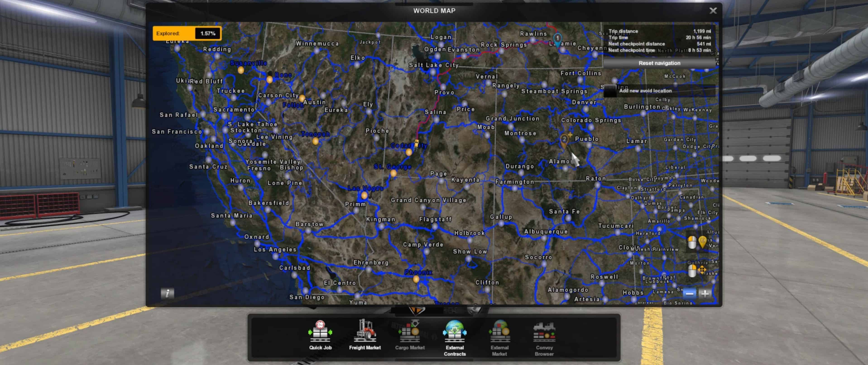Select waypoint marker 1 near Laramie
Viewport: 868px width, 365px height.
click(558, 38)
